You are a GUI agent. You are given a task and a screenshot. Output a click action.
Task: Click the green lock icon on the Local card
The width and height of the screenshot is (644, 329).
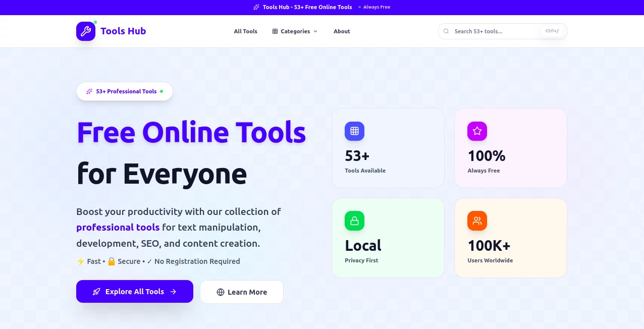[354, 221]
